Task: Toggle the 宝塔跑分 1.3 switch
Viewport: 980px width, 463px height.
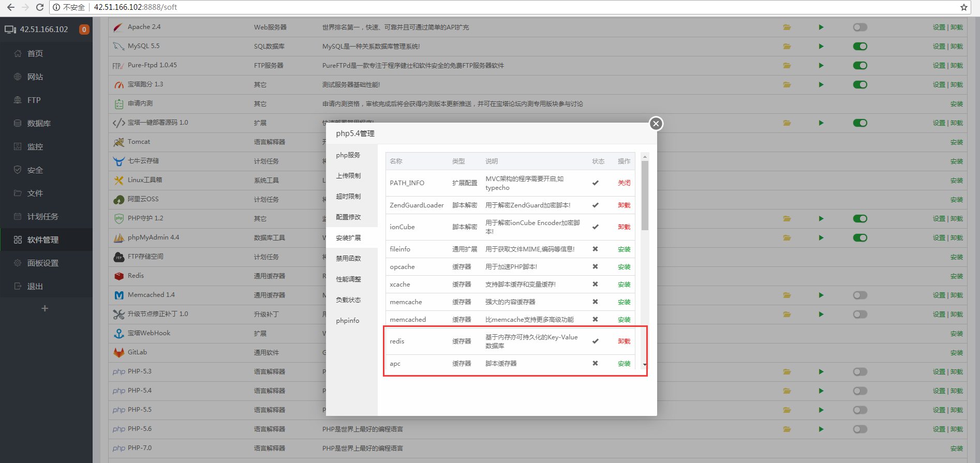Action: click(x=860, y=85)
